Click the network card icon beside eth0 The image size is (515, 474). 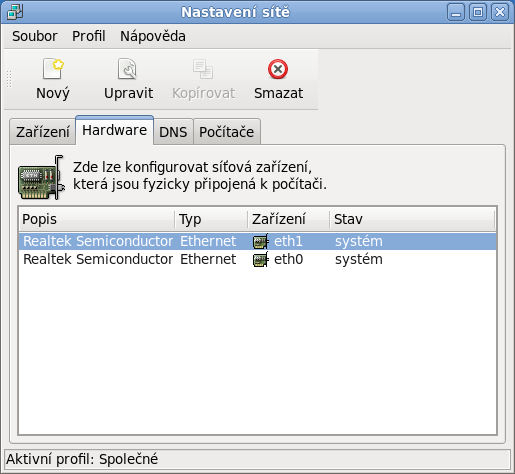[x=261, y=259]
